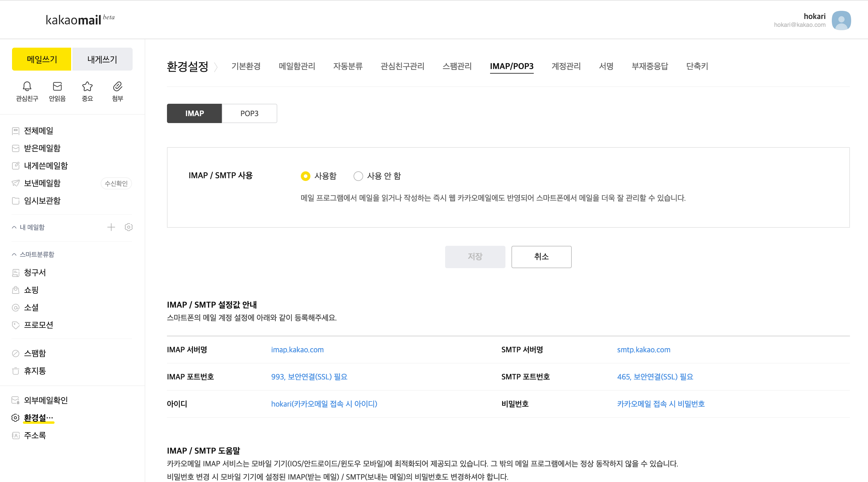Screen dimensions: 868x482
Task: Open the 스팸관리 settings tab
Action: [x=457, y=66]
